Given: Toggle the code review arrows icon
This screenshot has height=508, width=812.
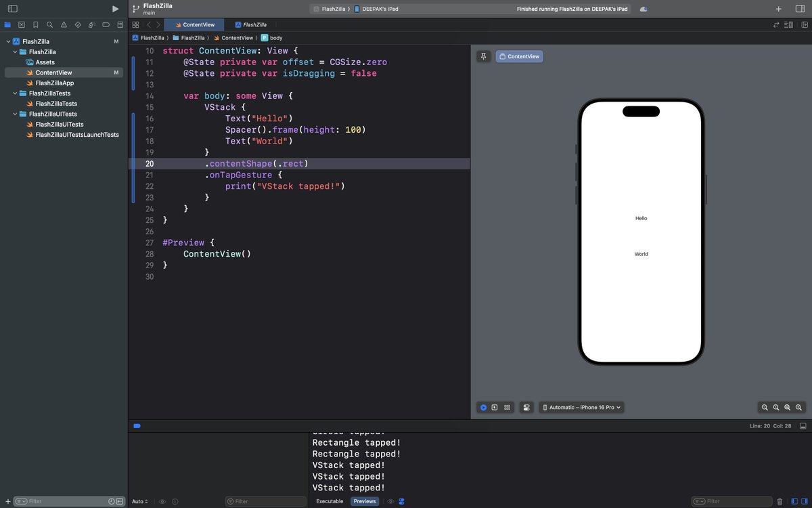Looking at the screenshot, I should click(x=776, y=24).
